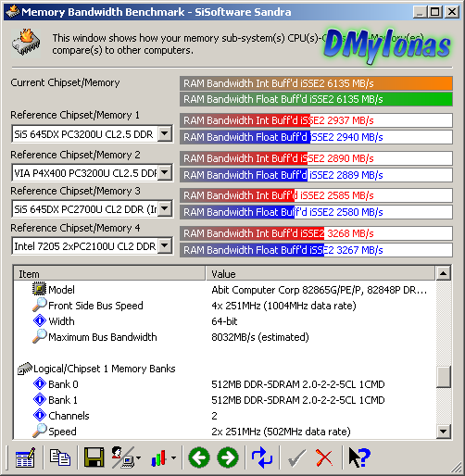
Task: Click the green forward arrow button
Action: (228, 457)
